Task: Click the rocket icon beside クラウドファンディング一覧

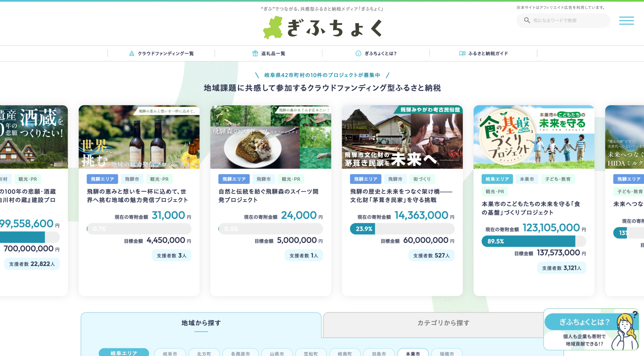Action: [132, 53]
